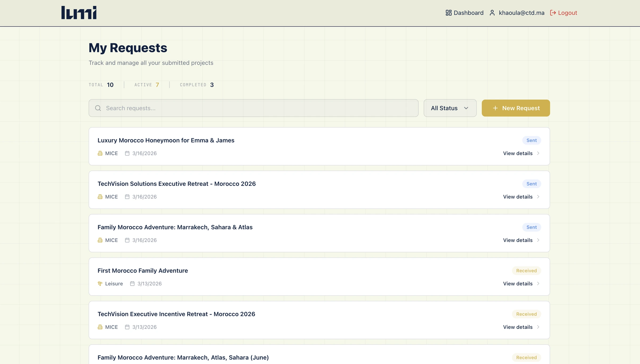Image resolution: width=640 pixels, height=364 pixels.
Task: Click calendar icon on First Morocco Family card
Action: 132,284
